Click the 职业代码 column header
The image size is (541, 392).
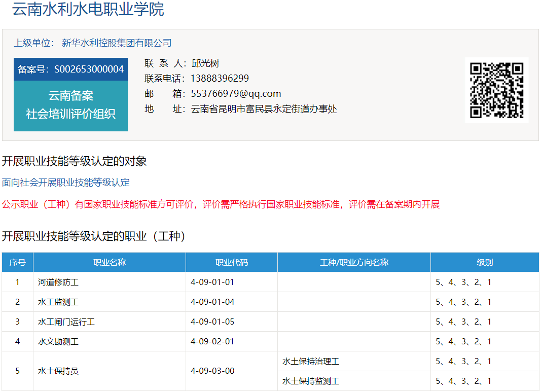coord(232,262)
